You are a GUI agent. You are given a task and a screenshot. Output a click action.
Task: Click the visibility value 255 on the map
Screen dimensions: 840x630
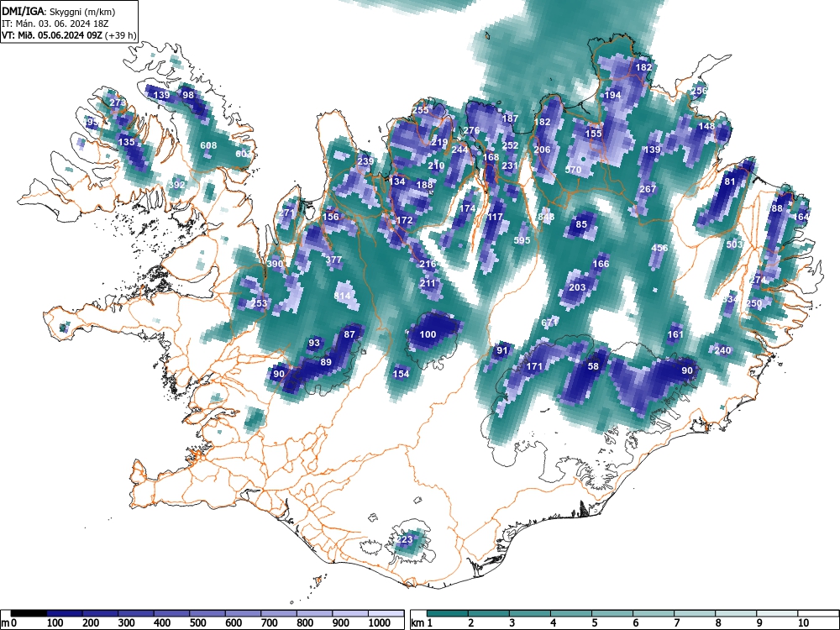click(421, 110)
